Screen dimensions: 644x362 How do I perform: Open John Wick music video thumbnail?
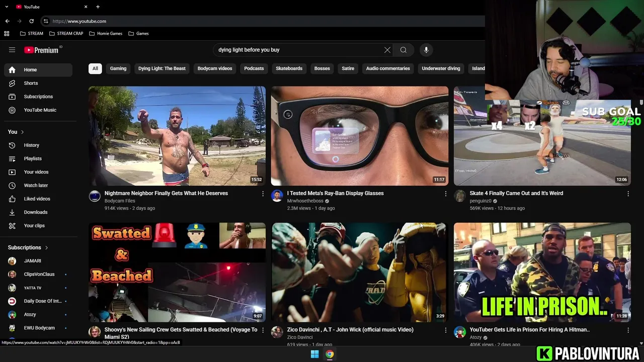pyautogui.click(x=360, y=272)
